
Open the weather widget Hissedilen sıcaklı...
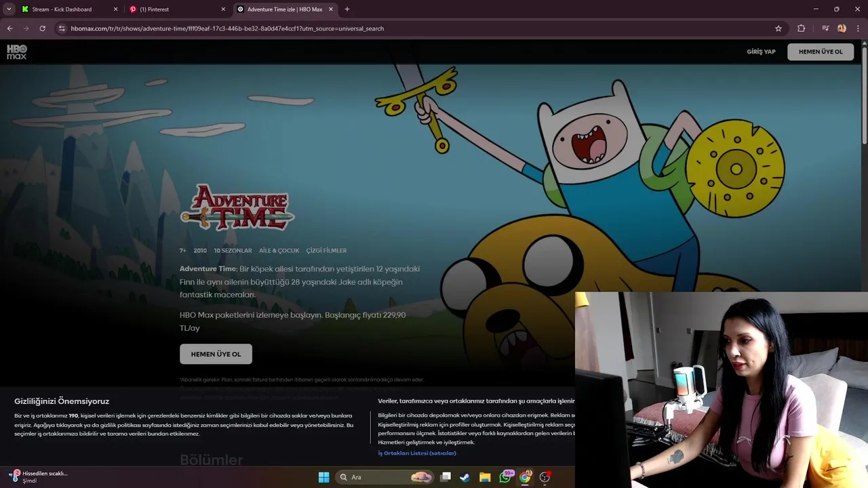coord(39,476)
